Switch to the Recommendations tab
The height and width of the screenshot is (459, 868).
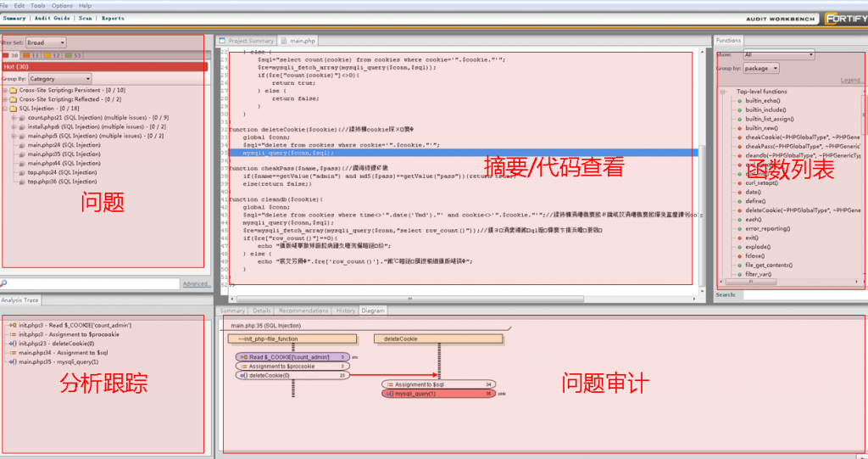(303, 311)
